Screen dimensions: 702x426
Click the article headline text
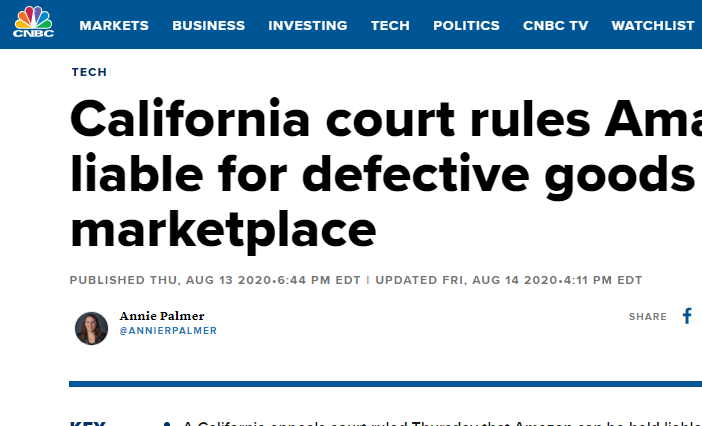(x=385, y=175)
